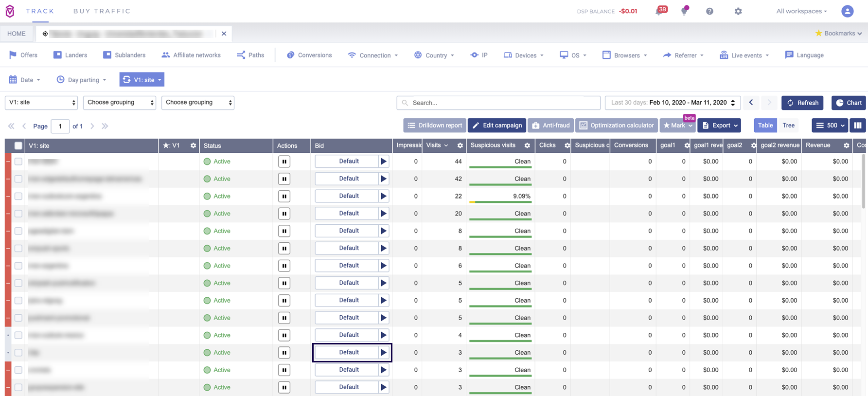This screenshot has height=396, width=868.
Task: Click the help question mark icon
Action: [x=709, y=11]
